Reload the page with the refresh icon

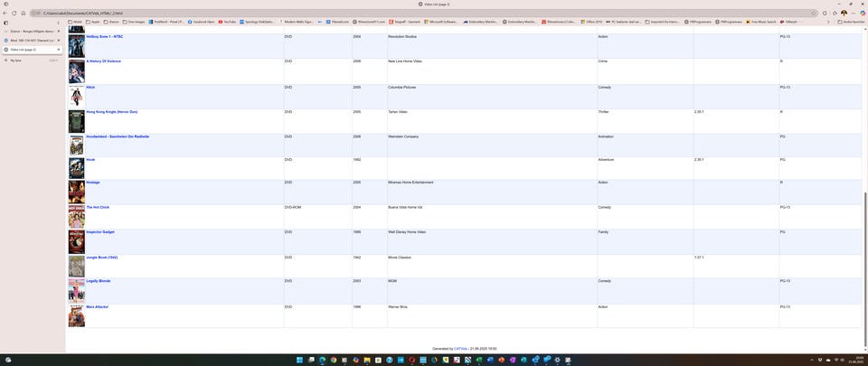coord(14,13)
